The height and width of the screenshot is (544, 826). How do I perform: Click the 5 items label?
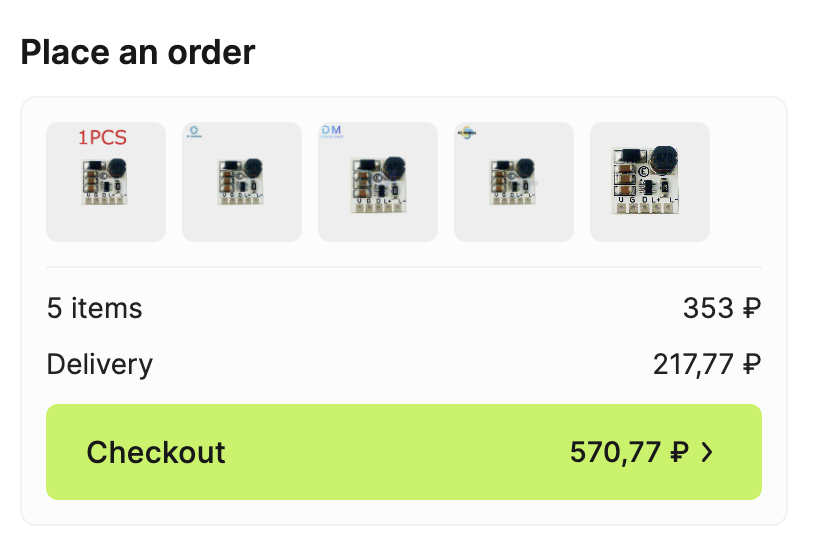pyautogui.click(x=94, y=308)
